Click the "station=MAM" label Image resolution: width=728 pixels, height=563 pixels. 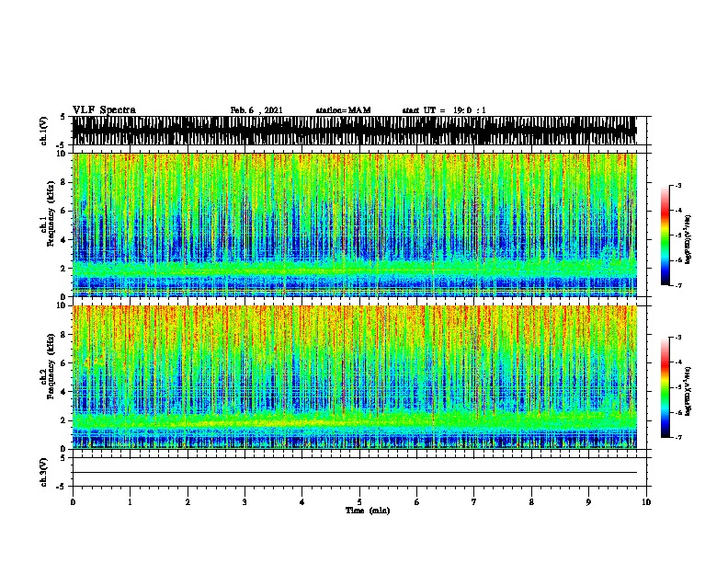point(343,110)
